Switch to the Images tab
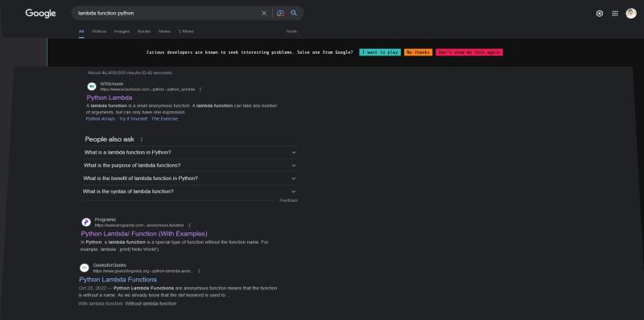Viewport: 644px width, 320px height. click(122, 31)
